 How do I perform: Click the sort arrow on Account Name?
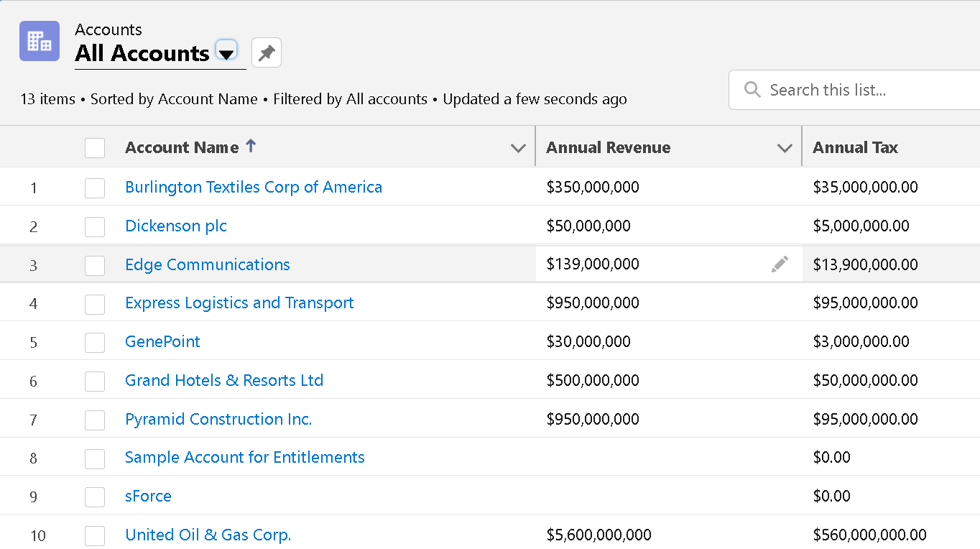[251, 145]
